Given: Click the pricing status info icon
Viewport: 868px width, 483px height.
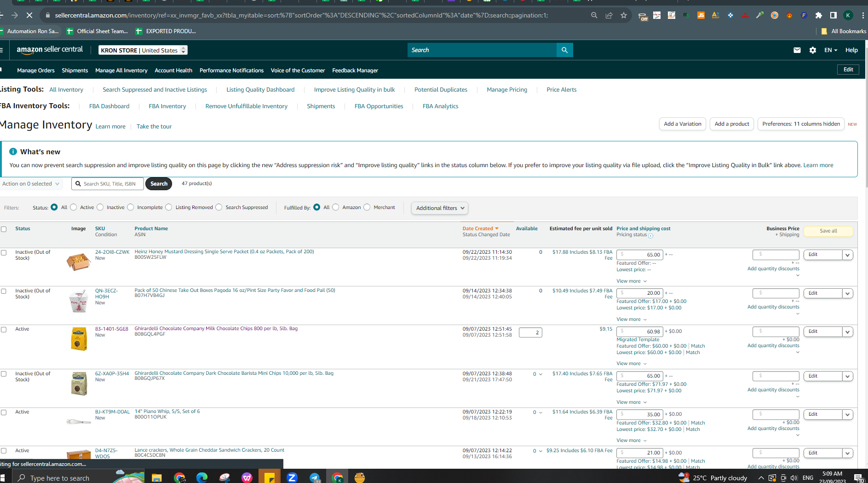Looking at the screenshot, I should pyautogui.click(x=650, y=235).
